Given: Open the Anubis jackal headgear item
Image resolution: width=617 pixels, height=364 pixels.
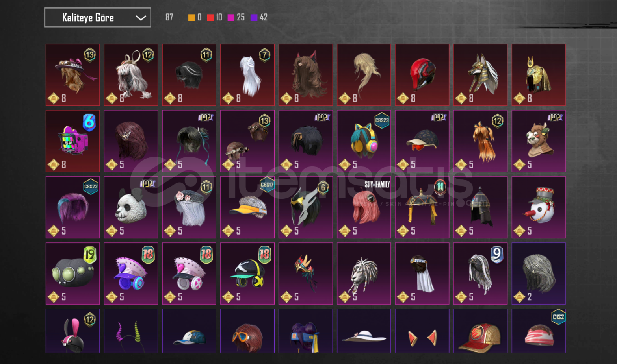Looking at the screenshot, I should click(x=480, y=75).
